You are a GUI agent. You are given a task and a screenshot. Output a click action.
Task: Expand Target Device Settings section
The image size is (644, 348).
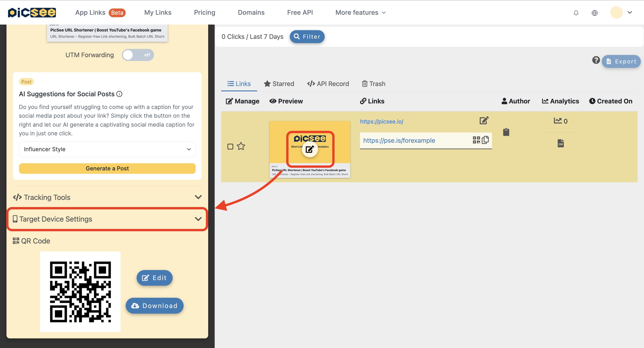(x=107, y=219)
